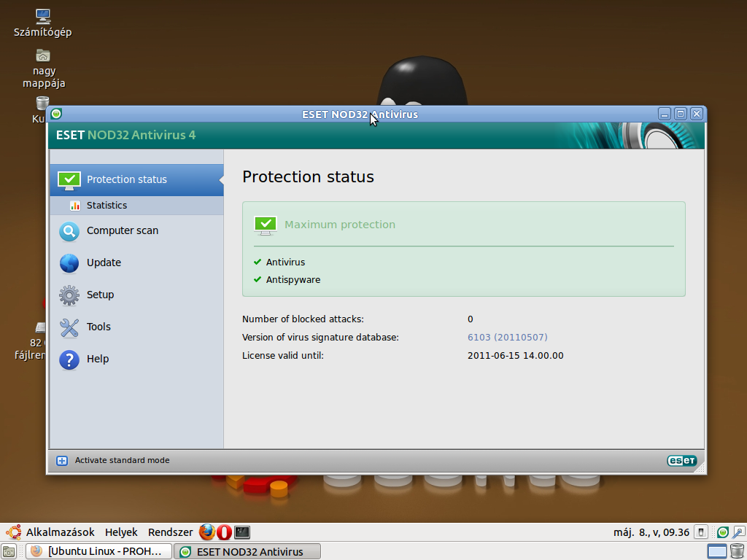
Task: Click the show desktop button in the bottom panel
Action: pos(9,551)
